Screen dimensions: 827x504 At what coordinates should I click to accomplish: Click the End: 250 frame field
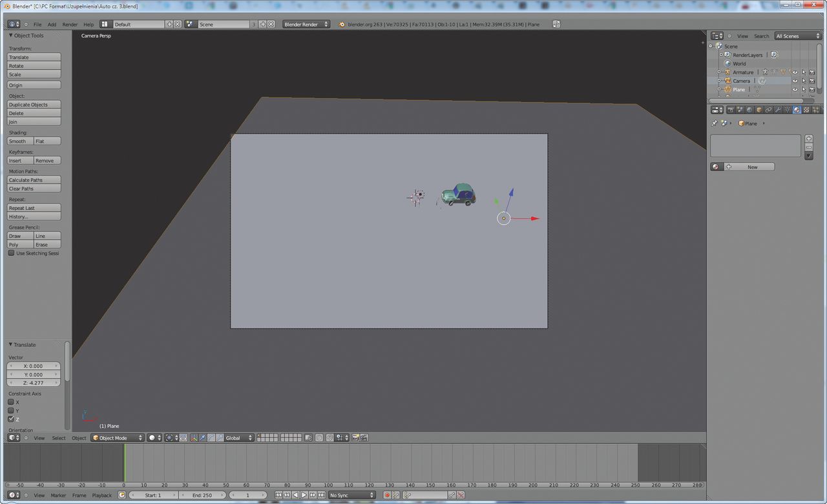202,495
